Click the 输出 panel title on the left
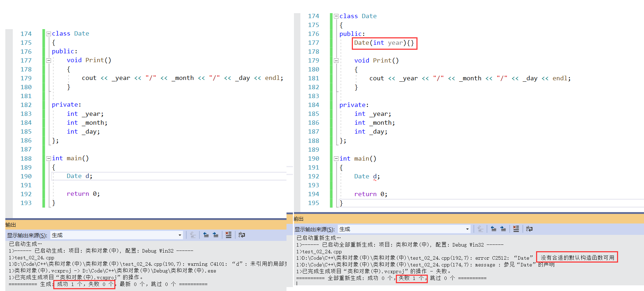 point(11,225)
